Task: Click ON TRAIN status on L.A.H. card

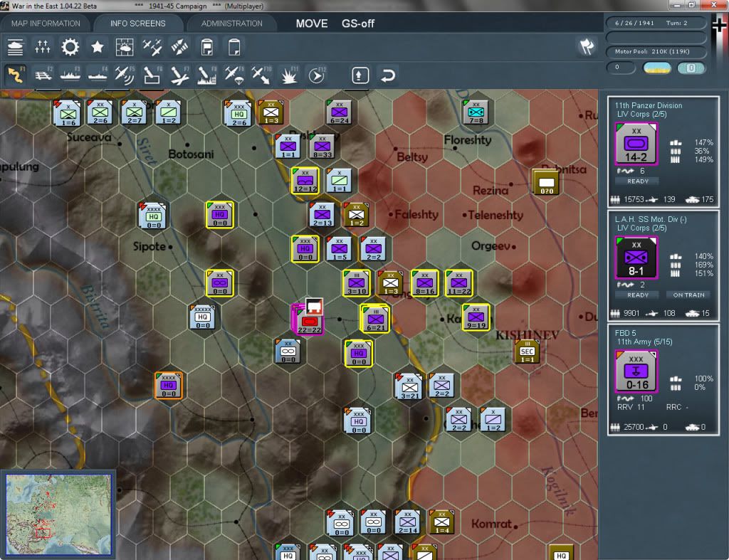Action: point(688,295)
